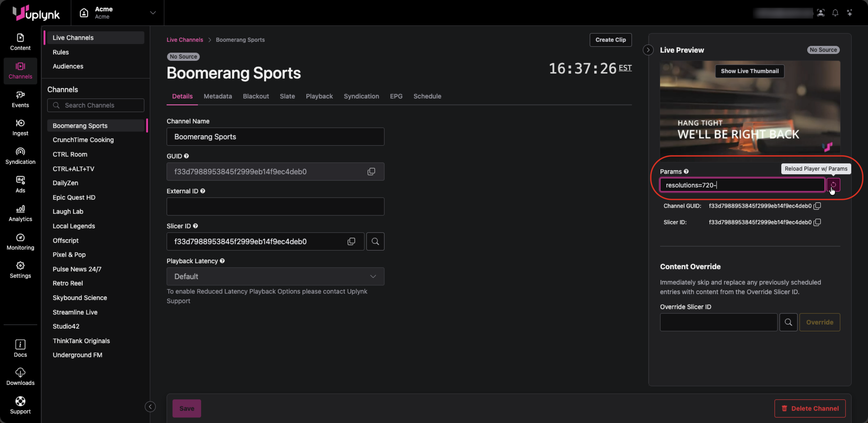Screen dimensions: 868x423
Task: Expand the Playback Latency dropdown
Action: tap(275, 276)
